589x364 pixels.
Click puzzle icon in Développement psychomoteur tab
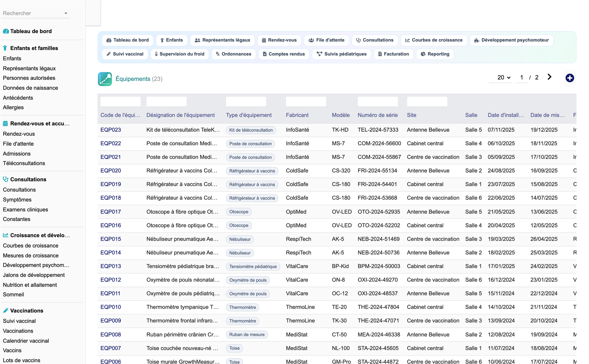(477, 40)
